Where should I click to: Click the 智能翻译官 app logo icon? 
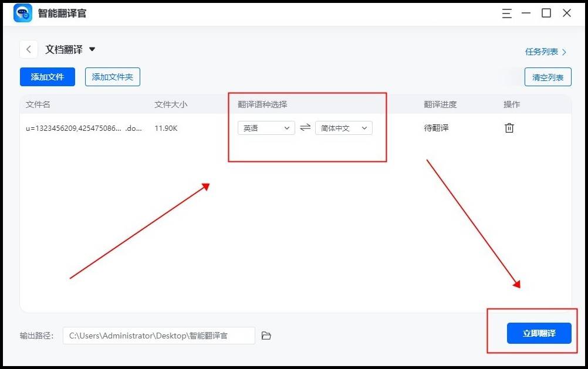point(22,12)
